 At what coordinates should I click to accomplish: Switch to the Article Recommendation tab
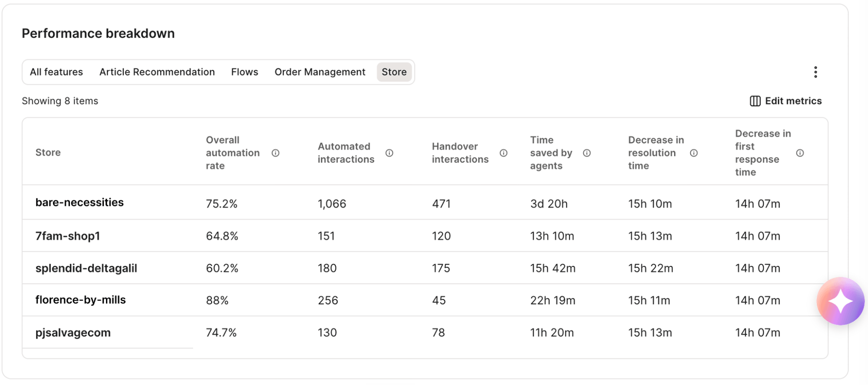point(157,72)
